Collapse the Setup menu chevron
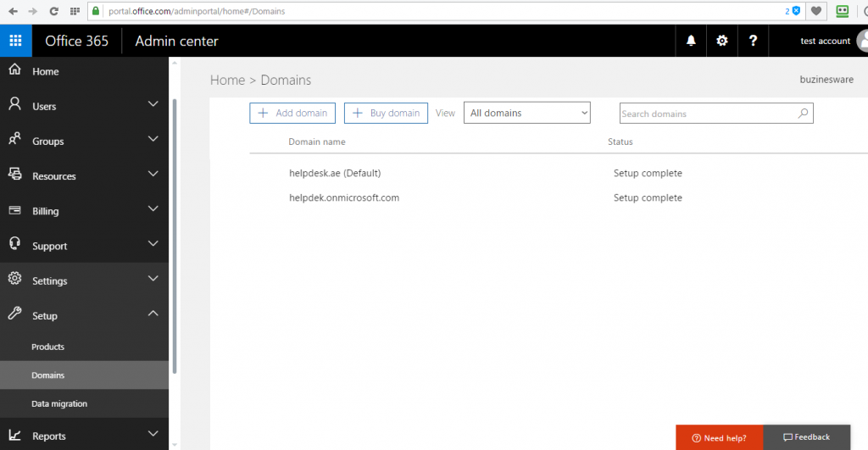The height and width of the screenshot is (450, 868). (x=153, y=314)
